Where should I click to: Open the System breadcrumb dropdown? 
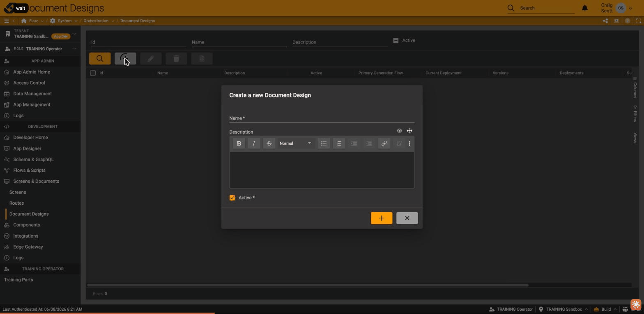point(76,21)
